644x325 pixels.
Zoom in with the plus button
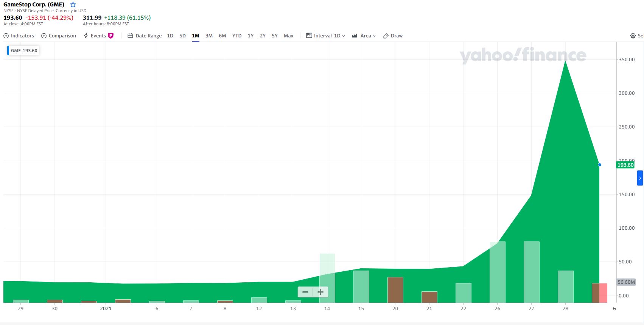(x=320, y=292)
